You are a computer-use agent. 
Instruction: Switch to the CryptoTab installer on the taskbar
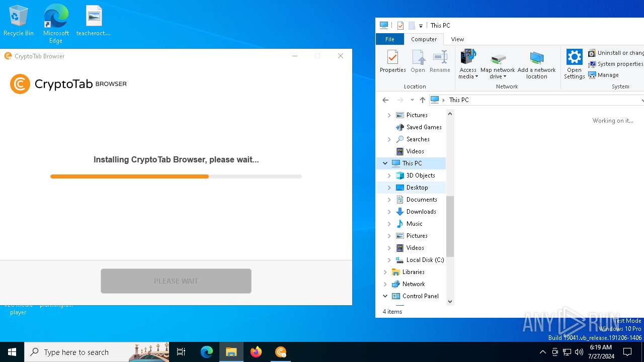(x=281, y=352)
